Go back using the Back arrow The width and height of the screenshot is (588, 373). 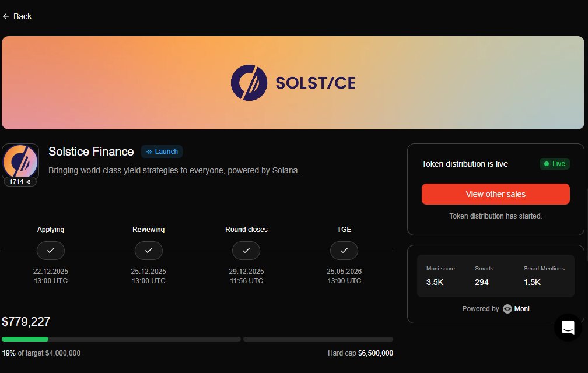point(6,16)
